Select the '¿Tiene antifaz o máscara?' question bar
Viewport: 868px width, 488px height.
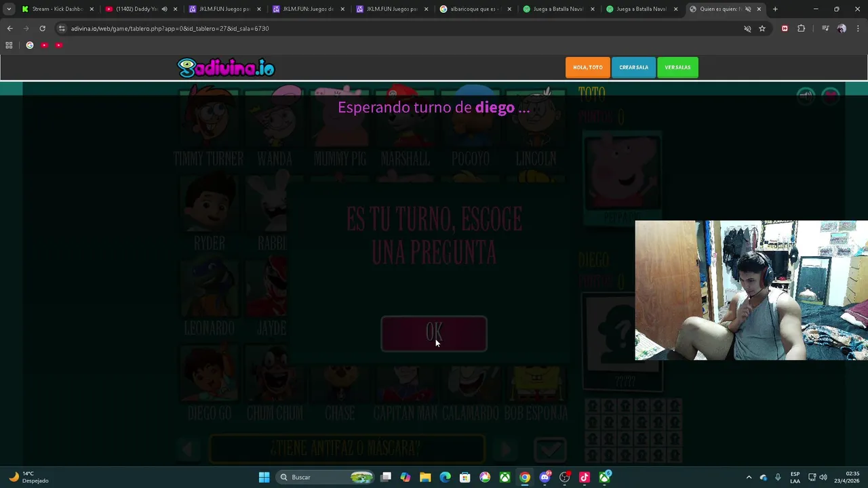tap(347, 449)
